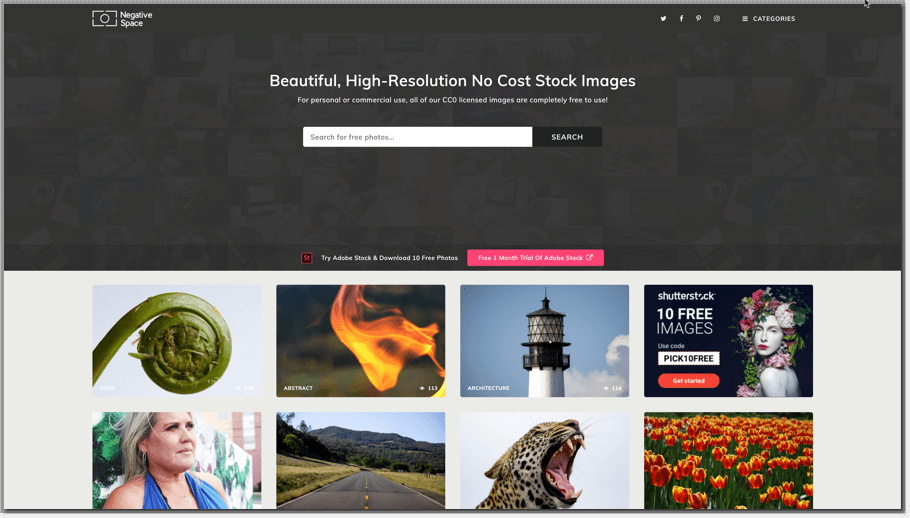Select the Architecture category label on lighthouse image
This screenshot has width=910, height=518.
(488, 388)
